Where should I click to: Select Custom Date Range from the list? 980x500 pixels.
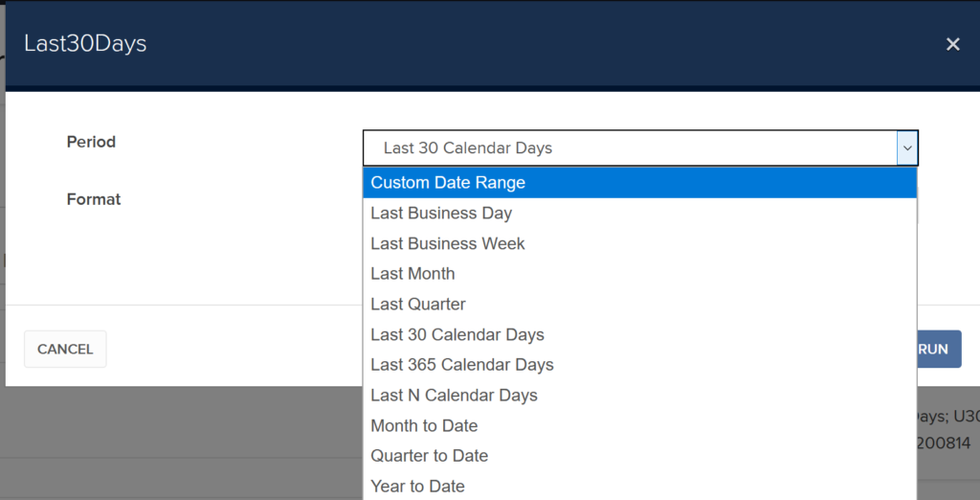click(x=640, y=183)
